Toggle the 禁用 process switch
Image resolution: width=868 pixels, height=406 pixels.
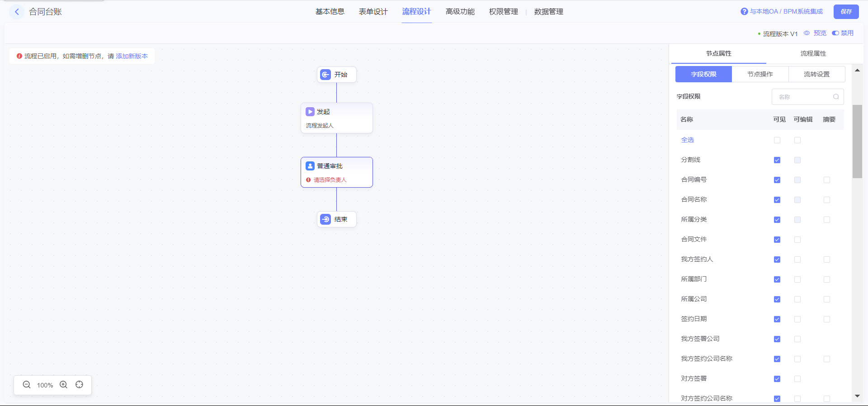click(835, 33)
